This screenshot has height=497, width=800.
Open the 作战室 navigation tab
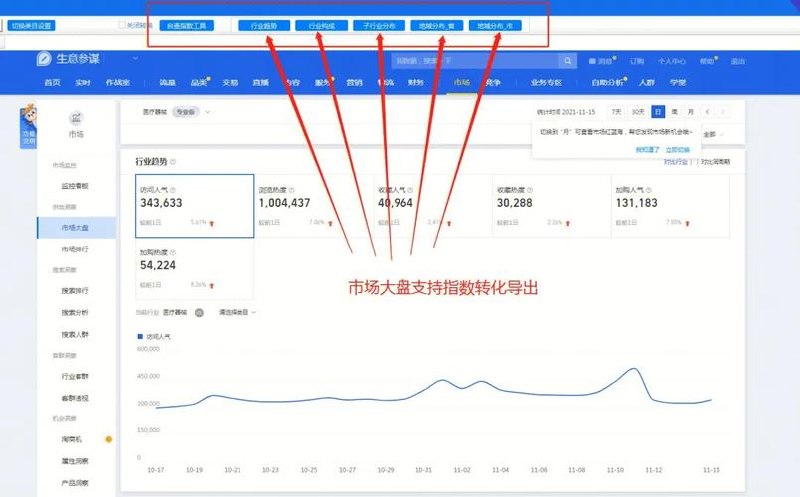[118, 82]
